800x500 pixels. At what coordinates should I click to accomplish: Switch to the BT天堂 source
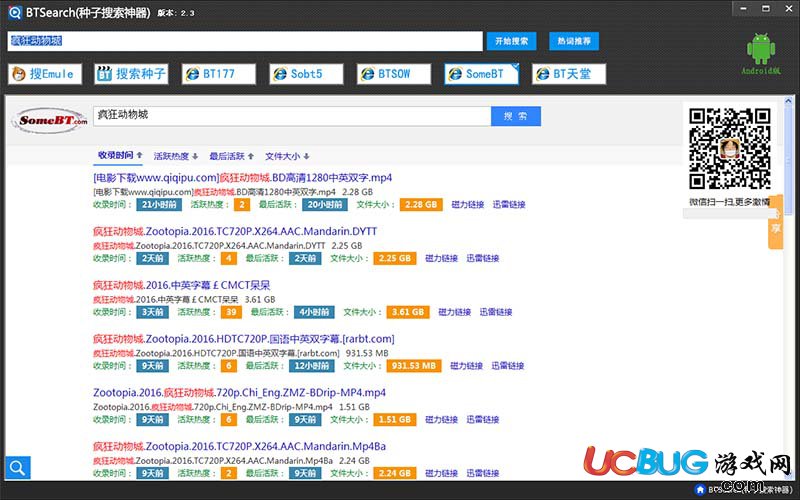tap(569, 74)
